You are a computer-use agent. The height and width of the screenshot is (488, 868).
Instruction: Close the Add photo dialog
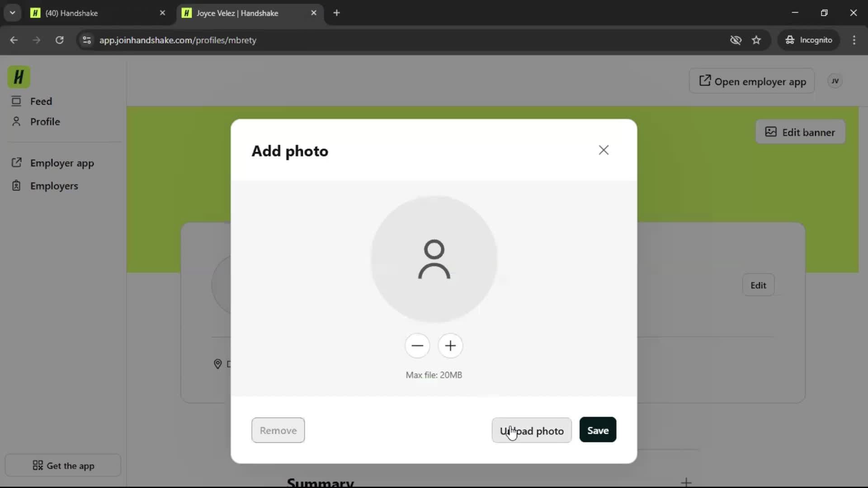(604, 150)
